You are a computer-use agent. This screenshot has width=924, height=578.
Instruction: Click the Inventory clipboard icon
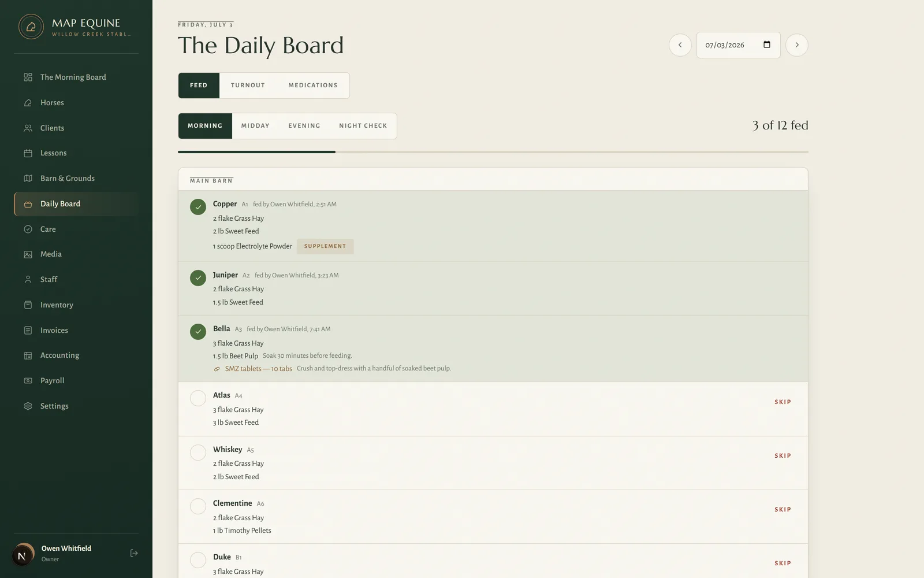[28, 305]
